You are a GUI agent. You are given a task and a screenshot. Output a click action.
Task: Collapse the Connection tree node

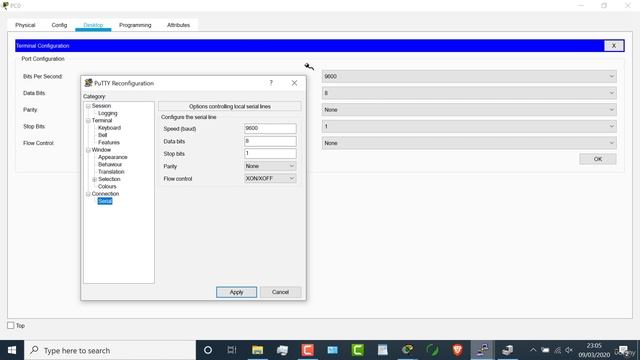pyautogui.click(x=88, y=194)
